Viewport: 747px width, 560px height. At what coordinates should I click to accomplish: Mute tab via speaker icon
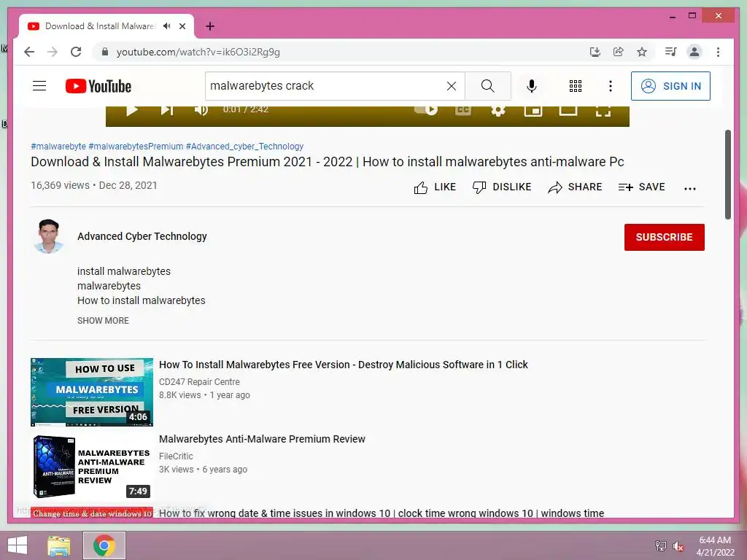click(x=166, y=26)
